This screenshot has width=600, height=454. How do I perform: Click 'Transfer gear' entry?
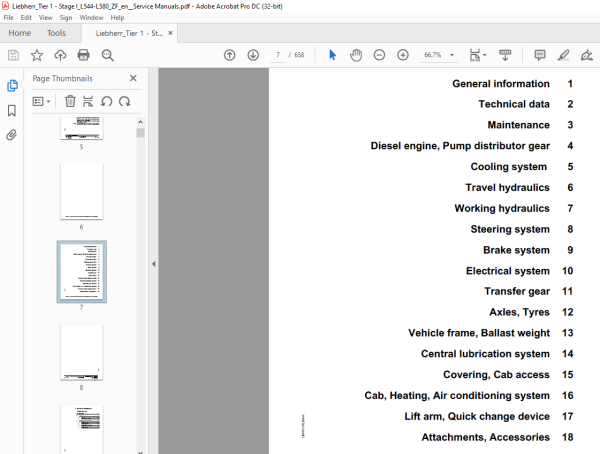(x=517, y=291)
